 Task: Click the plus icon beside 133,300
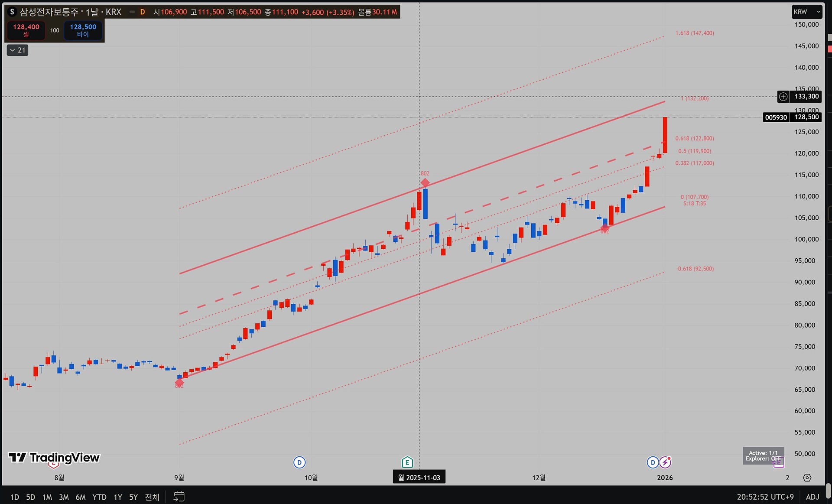pos(783,97)
